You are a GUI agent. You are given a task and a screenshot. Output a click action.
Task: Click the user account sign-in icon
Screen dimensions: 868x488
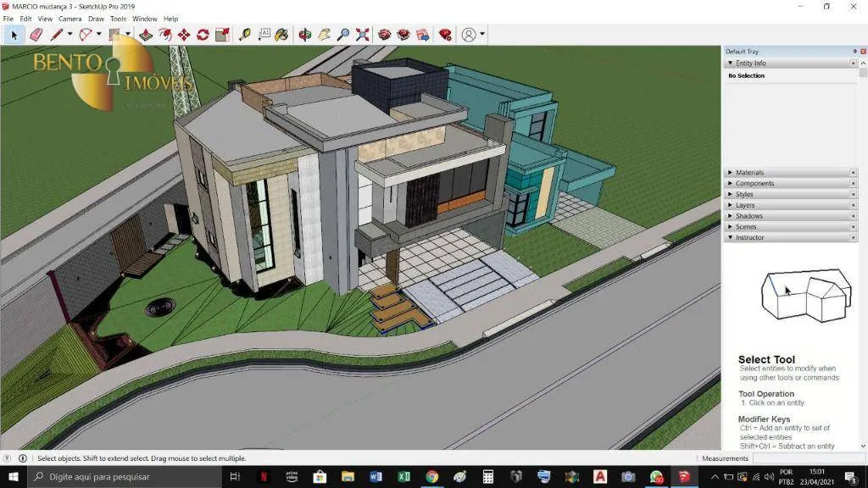tap(469, 35)
